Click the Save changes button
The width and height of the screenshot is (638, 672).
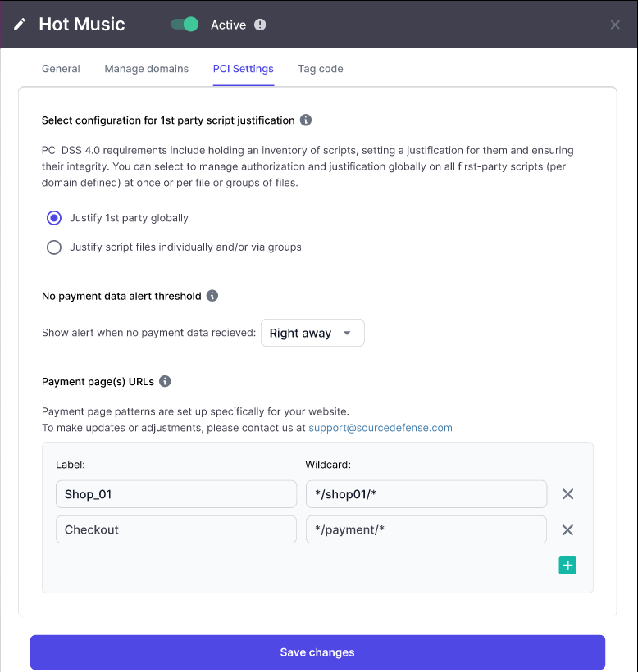317,652
